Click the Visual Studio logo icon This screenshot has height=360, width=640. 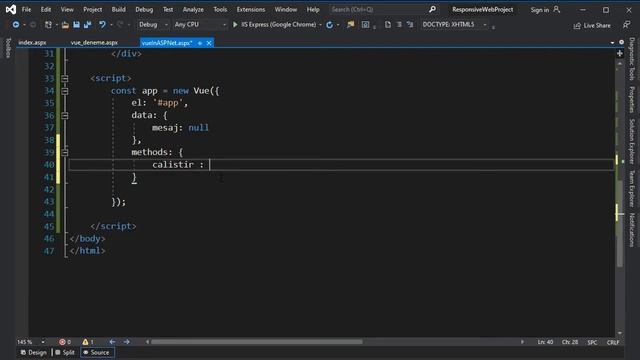point(11,9)
